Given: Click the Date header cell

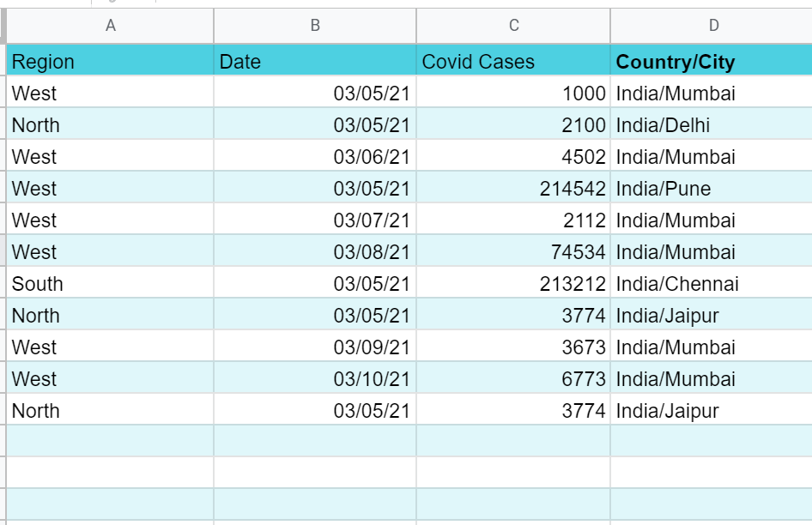Looking at the screenshot, I should tap(315, 61).
